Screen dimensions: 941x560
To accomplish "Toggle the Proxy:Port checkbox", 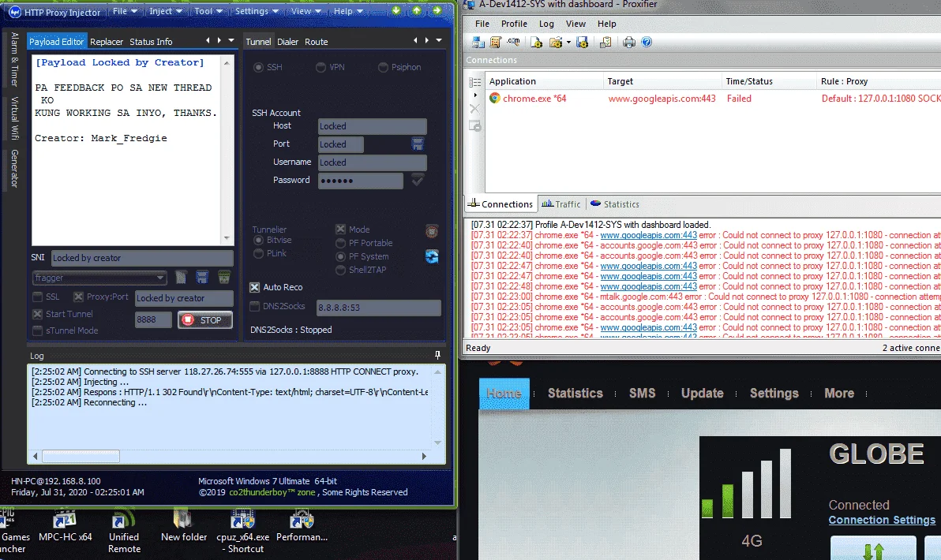I will click(x=79, y=297).
